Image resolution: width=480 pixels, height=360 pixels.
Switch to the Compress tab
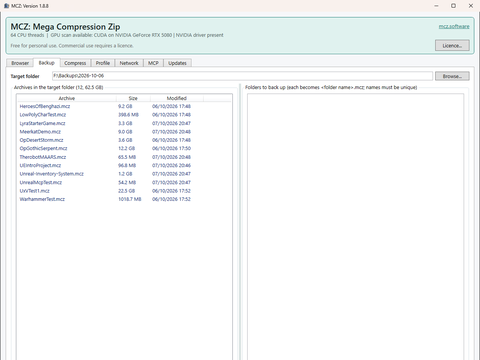point(75,63)
